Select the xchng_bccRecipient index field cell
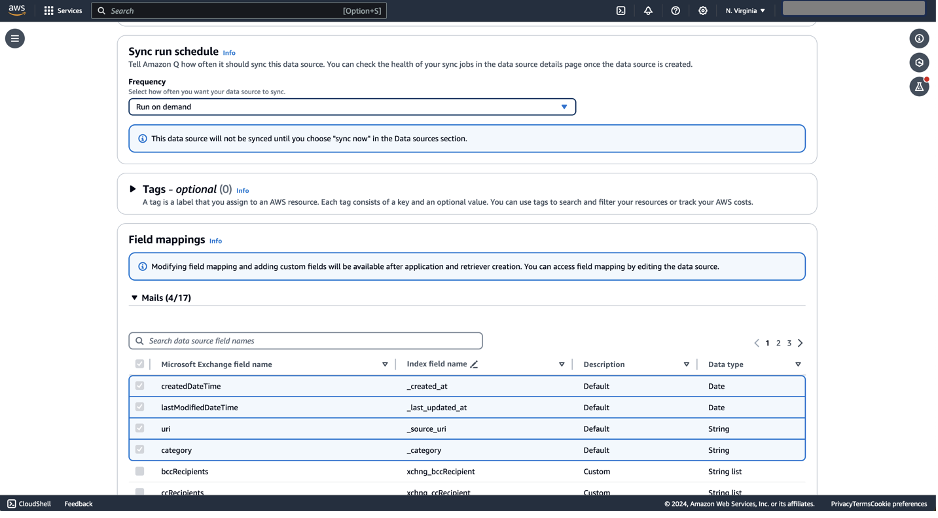This screenshot has height=518, width=938. (x=441, y=472)
